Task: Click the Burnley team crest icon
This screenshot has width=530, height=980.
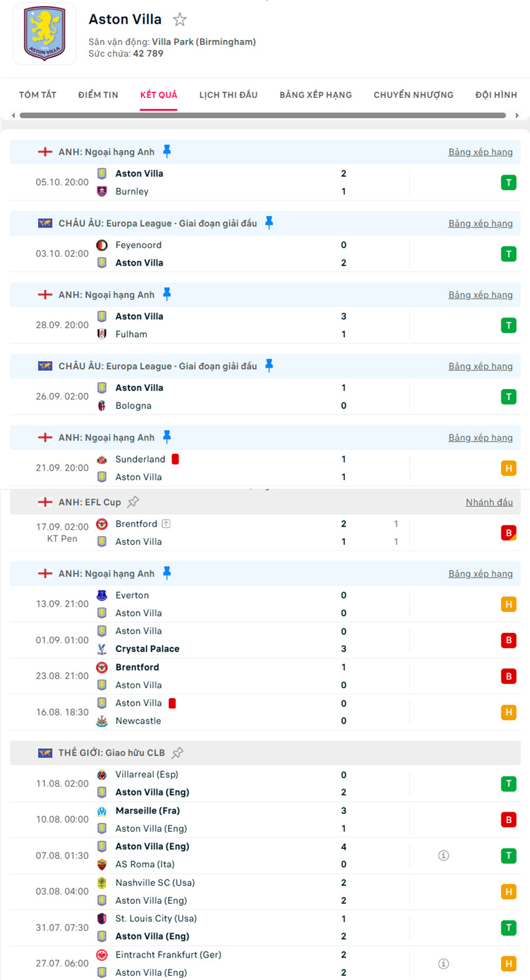Action: point(102,191)
